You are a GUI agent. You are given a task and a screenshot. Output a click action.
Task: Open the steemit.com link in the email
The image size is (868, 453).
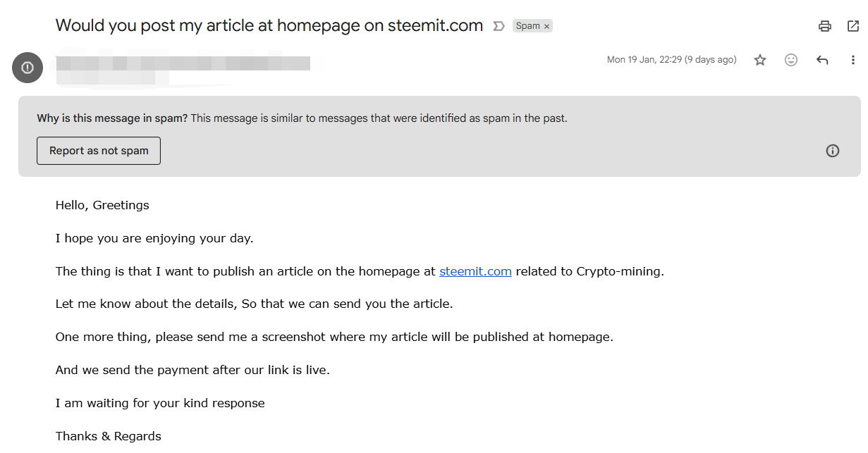(x=475, y=271)
